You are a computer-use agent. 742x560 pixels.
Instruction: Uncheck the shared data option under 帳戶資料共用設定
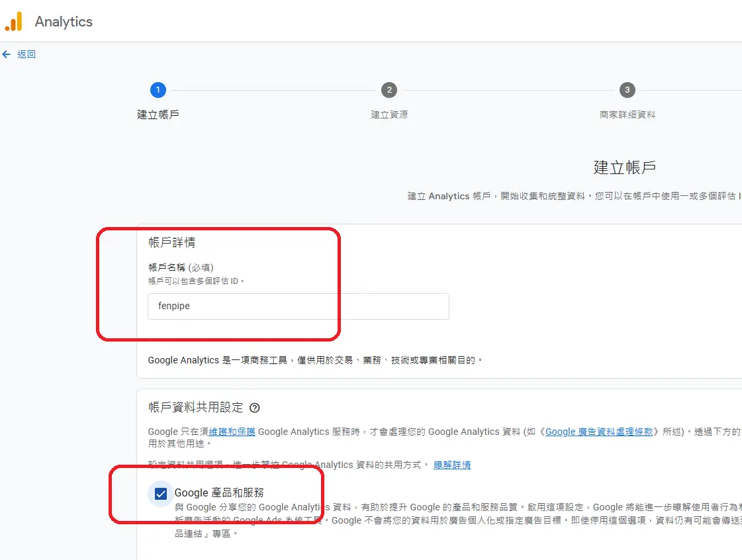pyautogui.click(x=160, y=492)
